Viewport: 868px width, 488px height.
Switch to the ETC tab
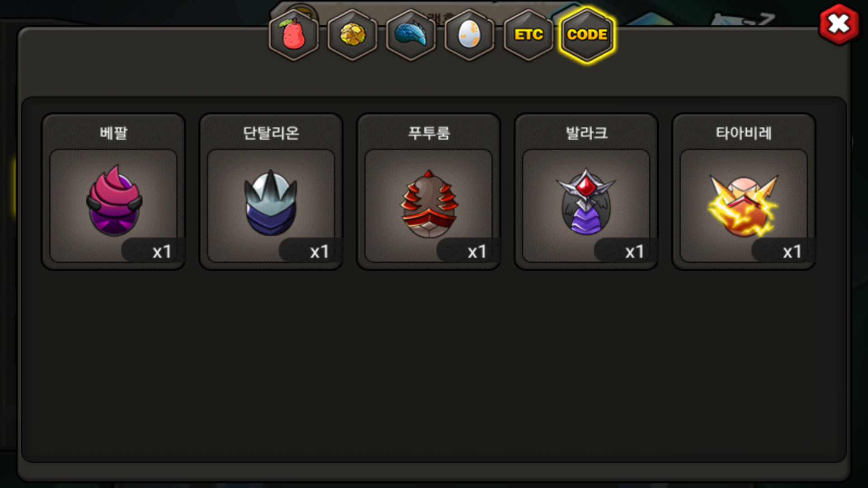point(528,35)
